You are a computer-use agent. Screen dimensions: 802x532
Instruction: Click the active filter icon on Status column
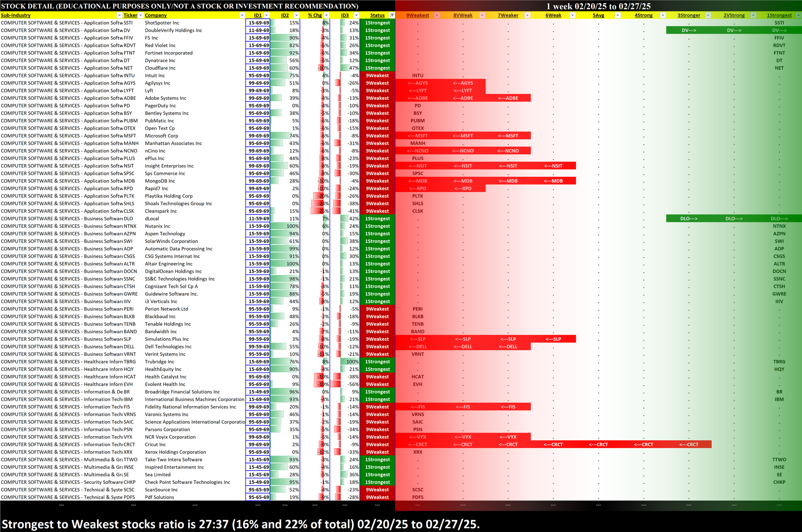pyautogui.click(x=392, y=15)
